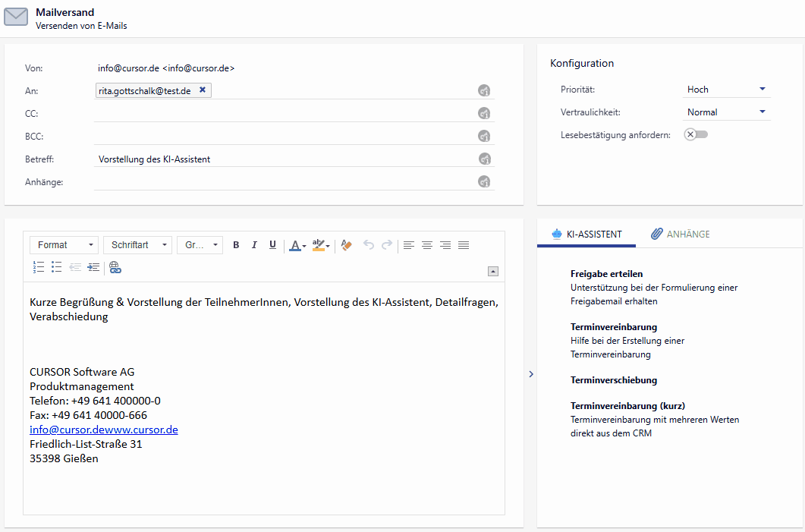Toggle bold text formatting

[x=236, y=245]
